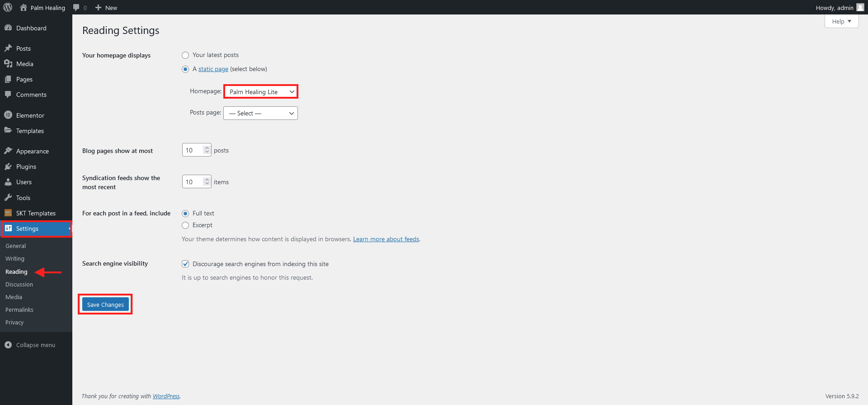
Task: Click the stepper on Syndication feeds items field
Action: click(207, 181)
